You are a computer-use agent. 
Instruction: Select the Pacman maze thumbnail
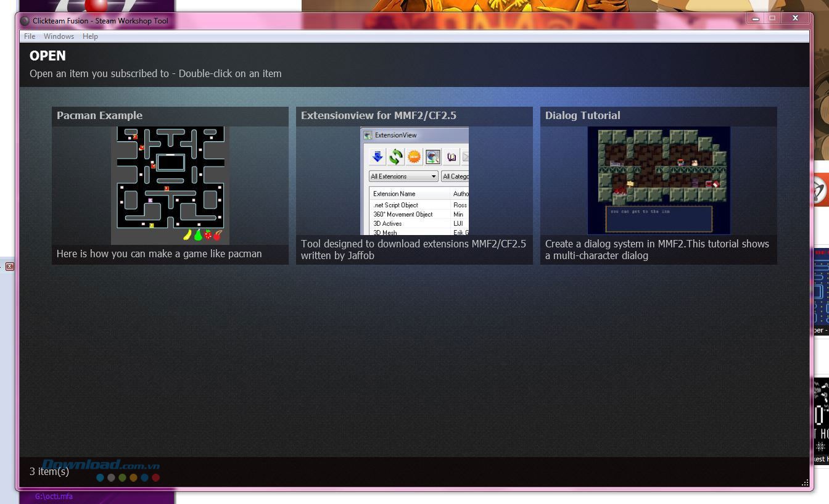pyautogui.click(x=170, y=185)
